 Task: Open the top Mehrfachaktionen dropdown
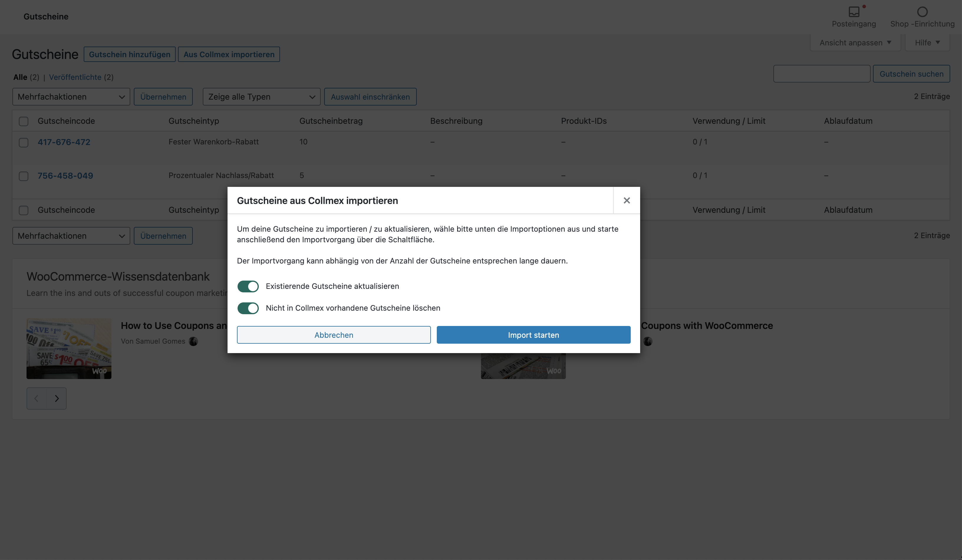[x=71, y=97]
